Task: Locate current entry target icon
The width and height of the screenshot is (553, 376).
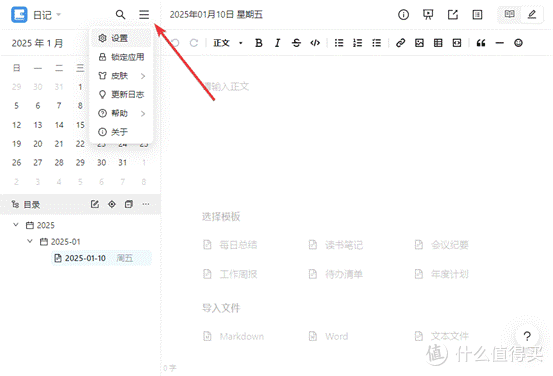Action: coord(112,204)
